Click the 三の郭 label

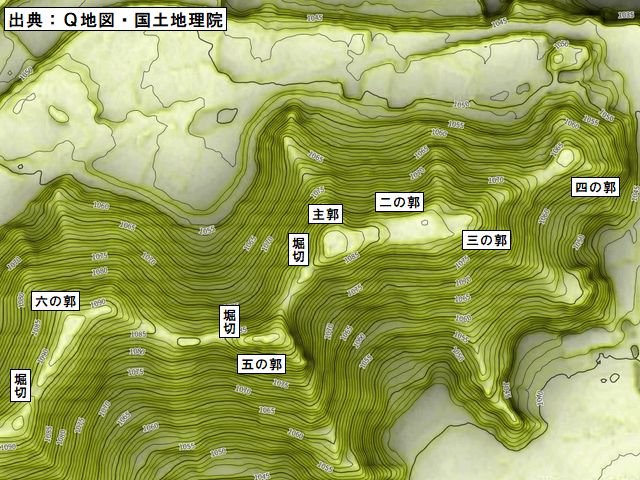pos(487,240)
